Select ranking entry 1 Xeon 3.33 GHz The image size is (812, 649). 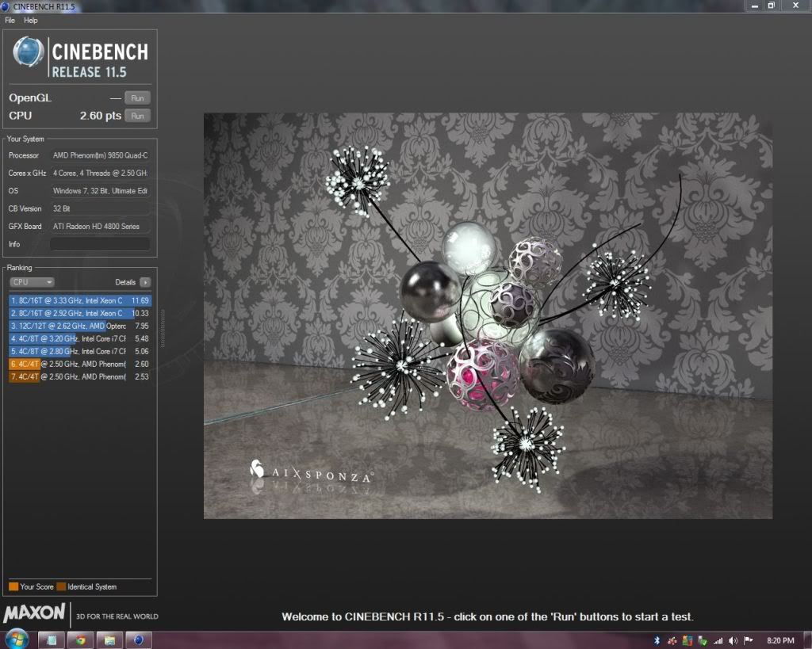click(x=80, y=300)
